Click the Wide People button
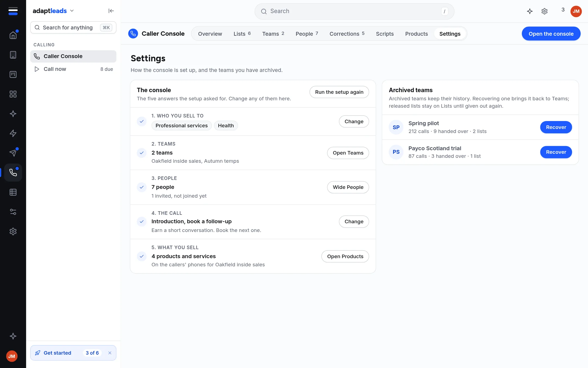The height and width of the screenshot is (368, 588). [x=348, y=187]
